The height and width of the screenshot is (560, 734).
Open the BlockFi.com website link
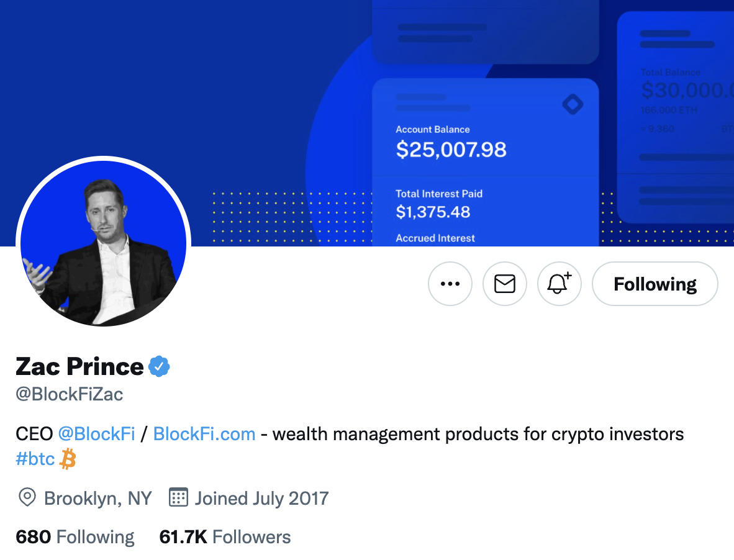[x=204, y=433]
